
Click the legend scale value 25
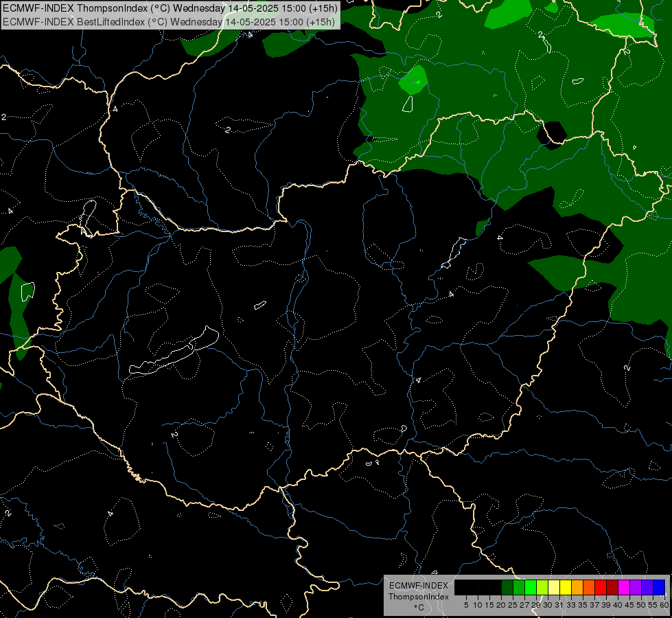tap(513, 605)
